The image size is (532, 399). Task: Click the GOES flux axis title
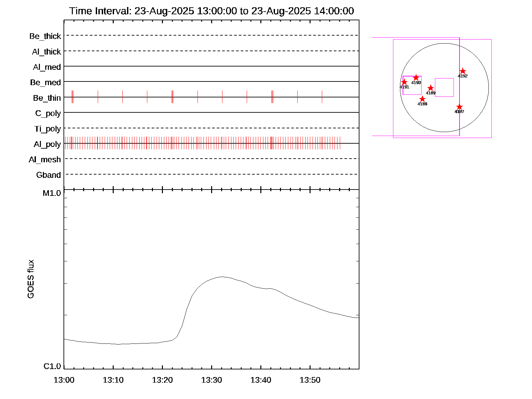coord(31,279)
